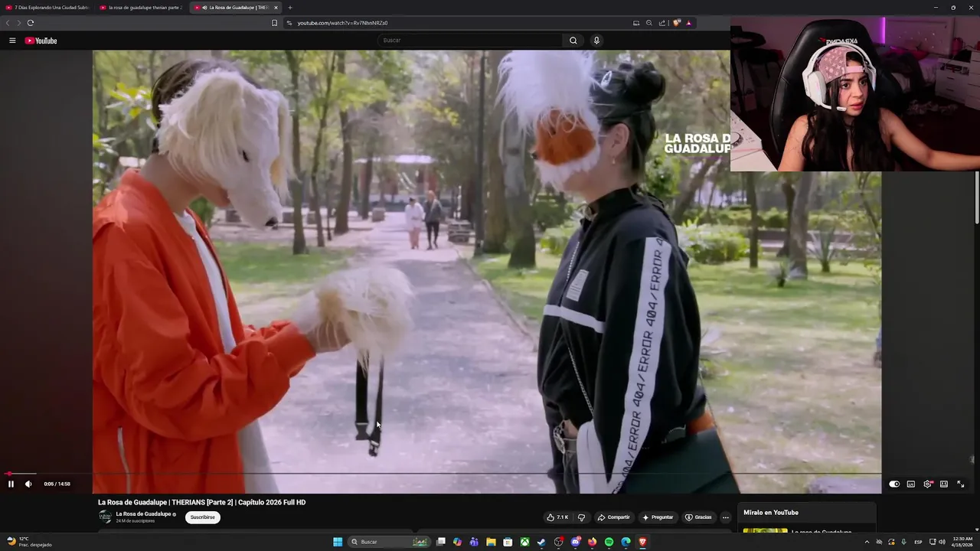Click the Mírelo en YouTube panel heading

click(770, 512)
